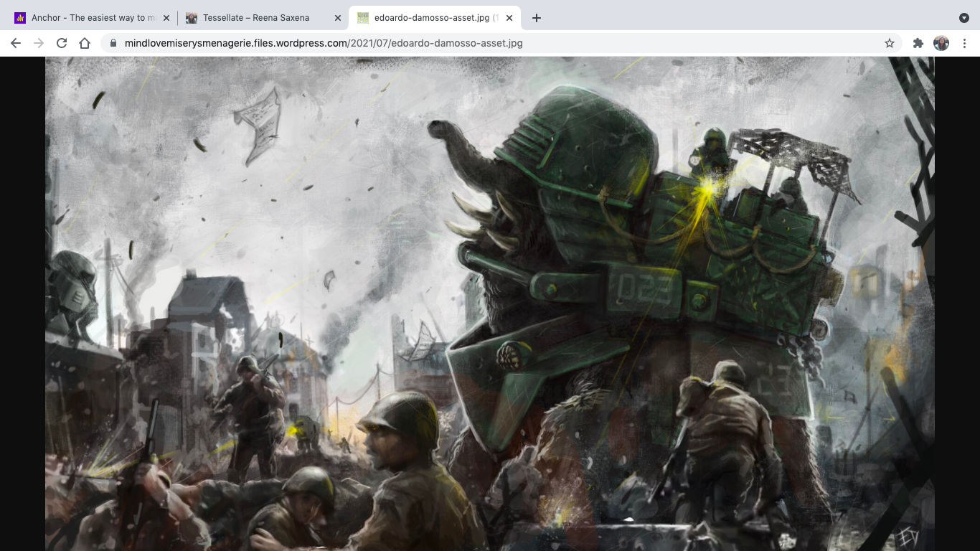Bookmark this page with the star icon

(890, 43)
